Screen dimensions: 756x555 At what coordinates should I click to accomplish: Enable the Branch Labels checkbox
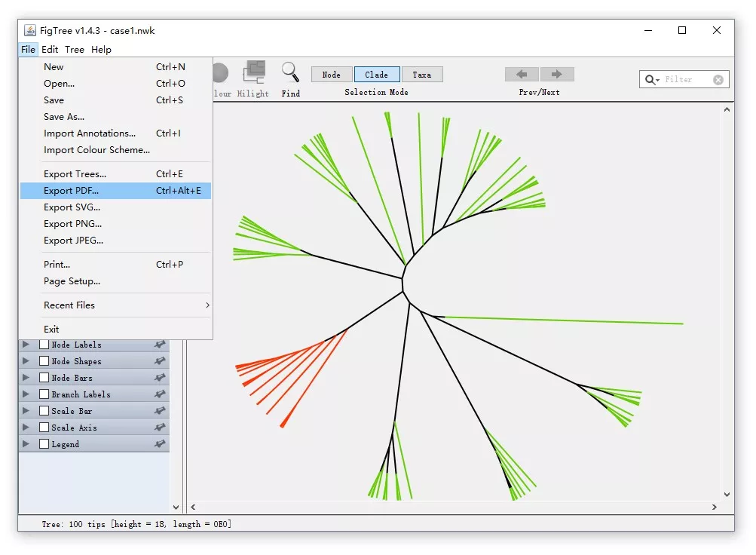tap(44, 394)
